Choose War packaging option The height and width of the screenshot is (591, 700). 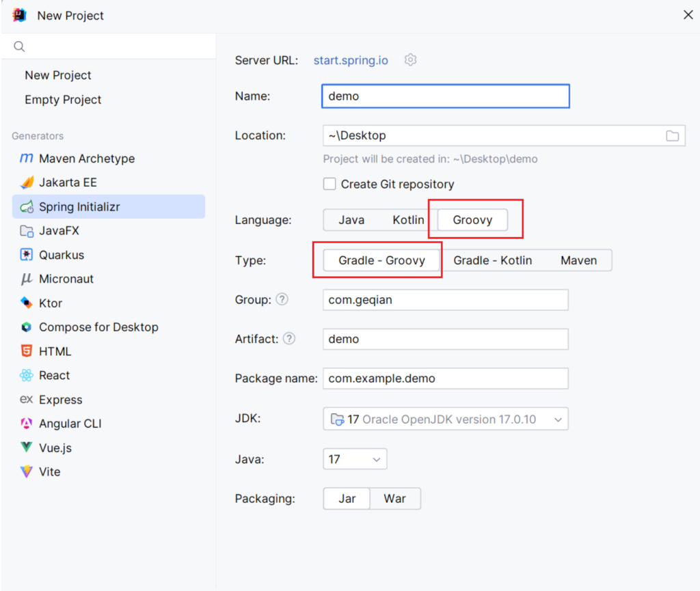coord(394,499)
